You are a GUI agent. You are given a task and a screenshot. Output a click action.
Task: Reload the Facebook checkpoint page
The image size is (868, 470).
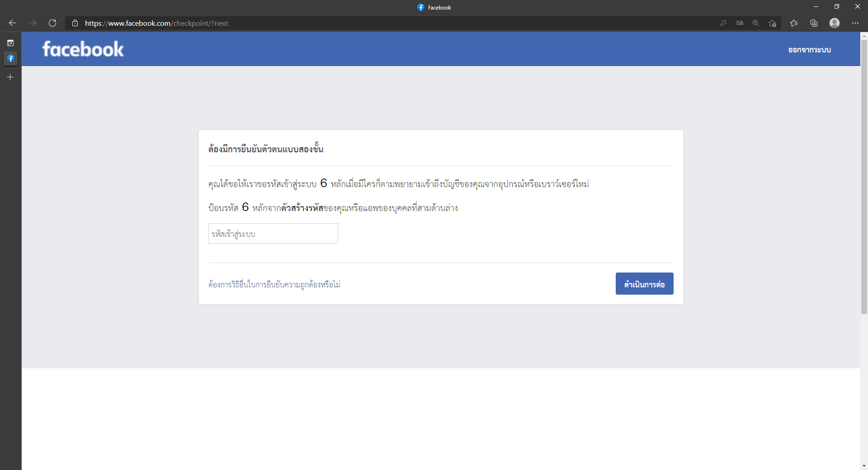coord(52,23)
